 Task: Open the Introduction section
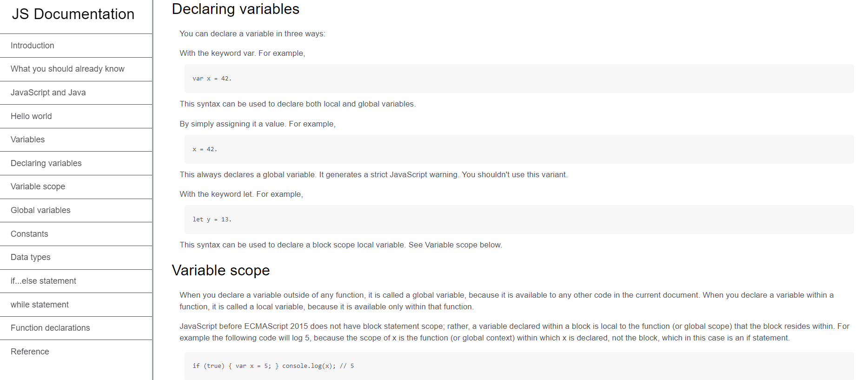(x=32, y=46)
